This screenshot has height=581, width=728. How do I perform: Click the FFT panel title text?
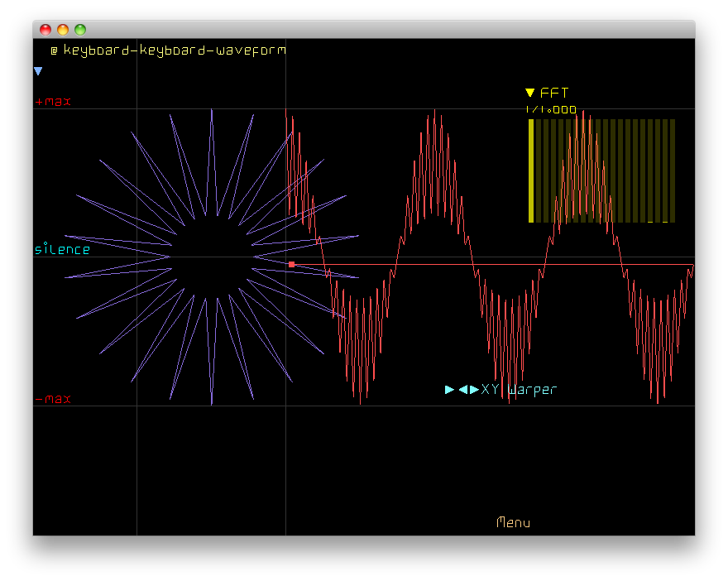coord(554,93)
